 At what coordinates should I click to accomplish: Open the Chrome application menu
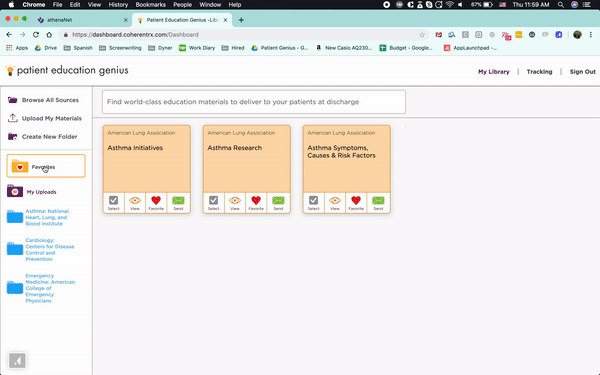(x=33, y=5)
